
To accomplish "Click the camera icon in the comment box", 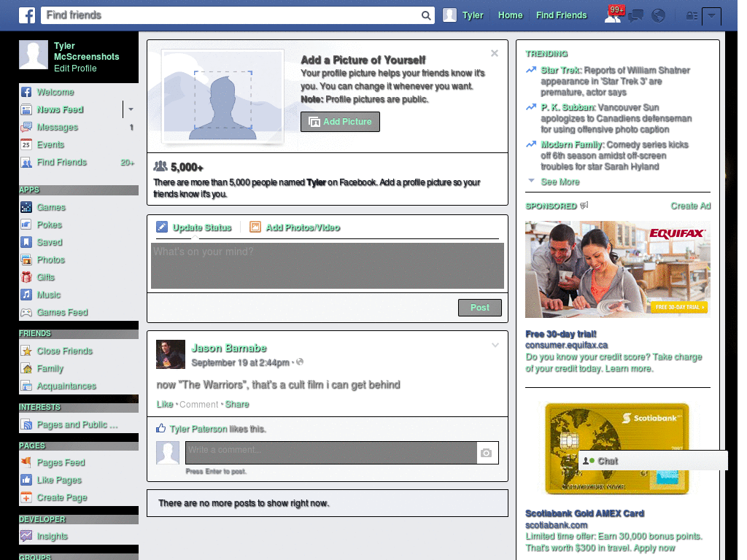I will (x=487, y=453).
